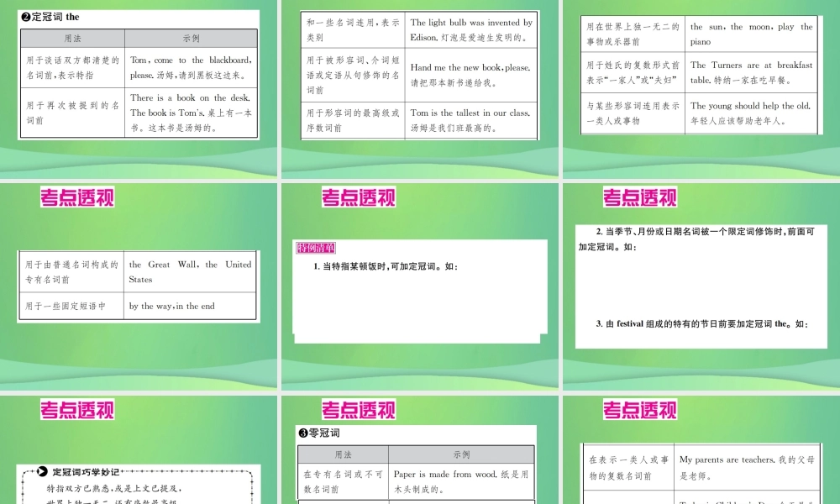Select the cell 用于一些固定短语中
Viewport: 840px width, 504px height.
(71, 306)
